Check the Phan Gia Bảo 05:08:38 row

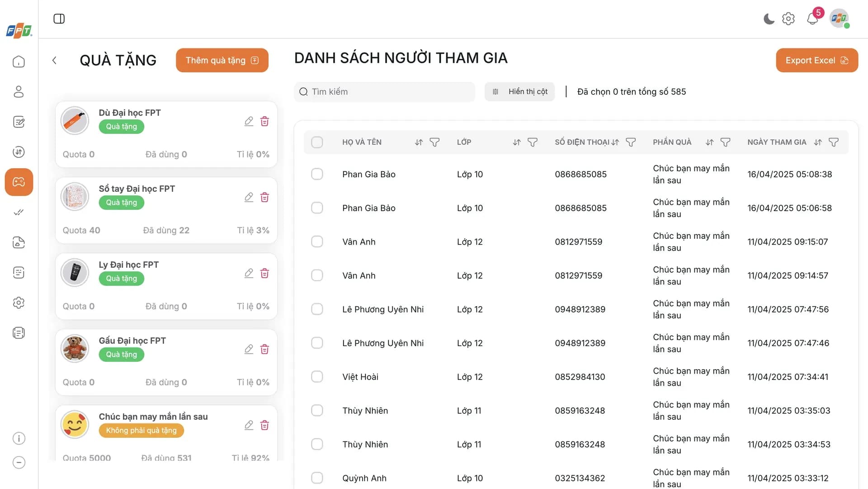(317, 174)
